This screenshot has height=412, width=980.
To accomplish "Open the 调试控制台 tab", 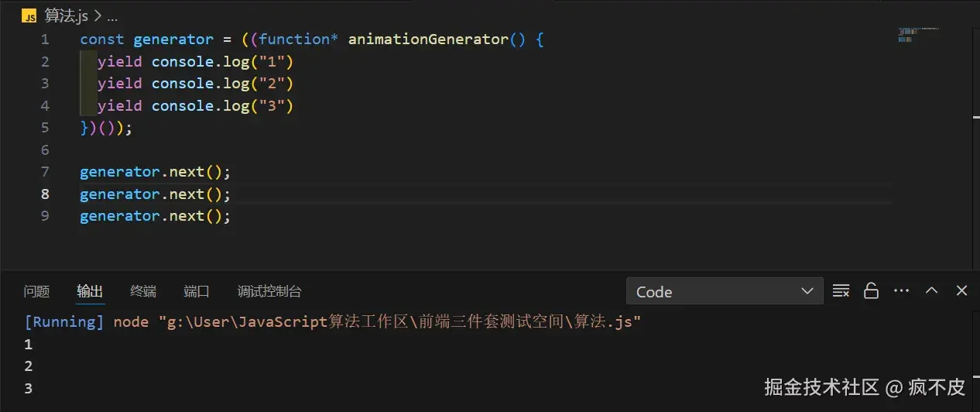I will pos(269,291).
